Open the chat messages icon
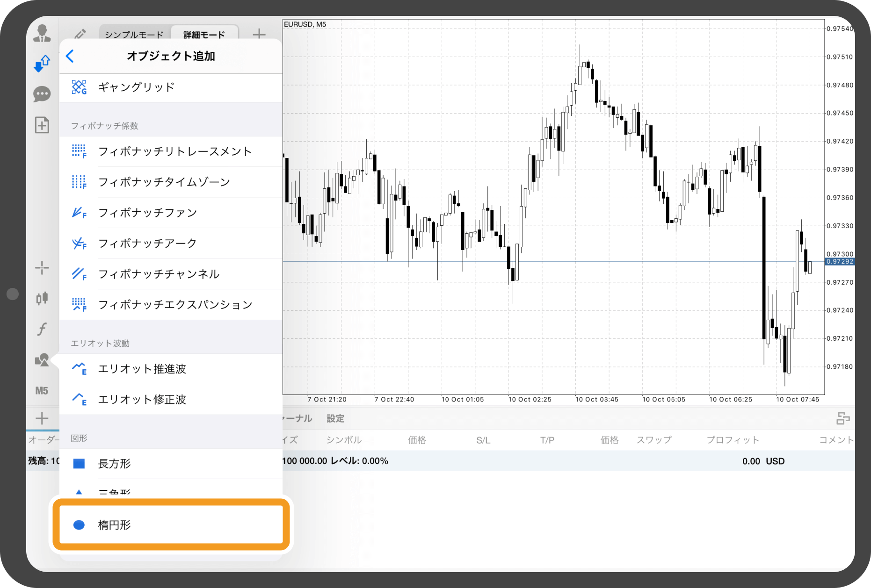 [42, 94]
